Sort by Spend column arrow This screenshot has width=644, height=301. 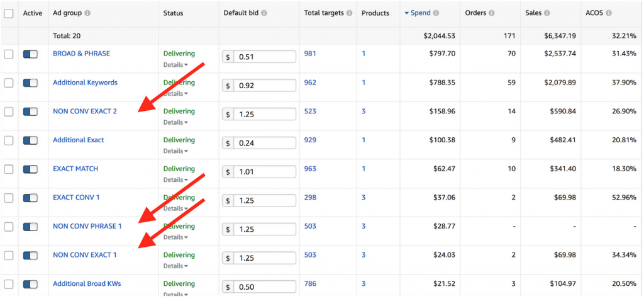click(407, 13)
